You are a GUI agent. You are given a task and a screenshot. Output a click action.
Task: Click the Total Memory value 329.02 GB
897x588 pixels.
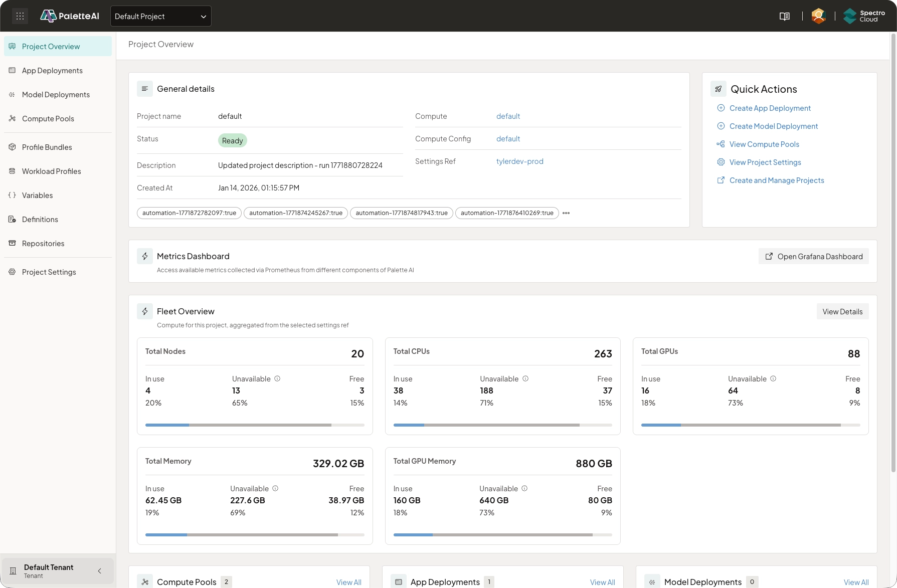pyautogui.click(x=338, y=464)
